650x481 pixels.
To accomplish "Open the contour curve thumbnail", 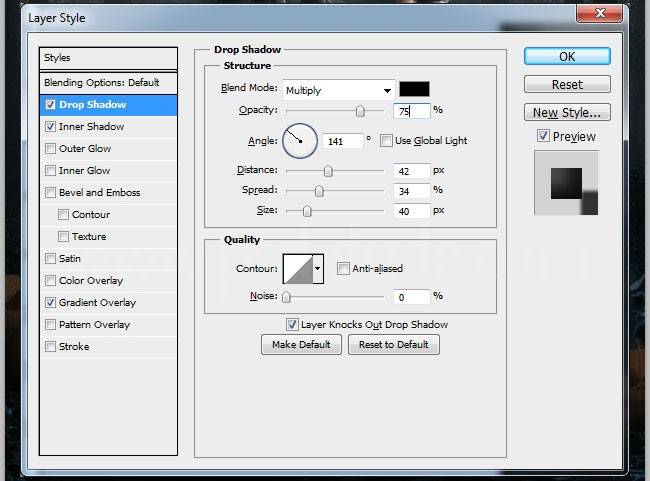I will click(298, 268).
